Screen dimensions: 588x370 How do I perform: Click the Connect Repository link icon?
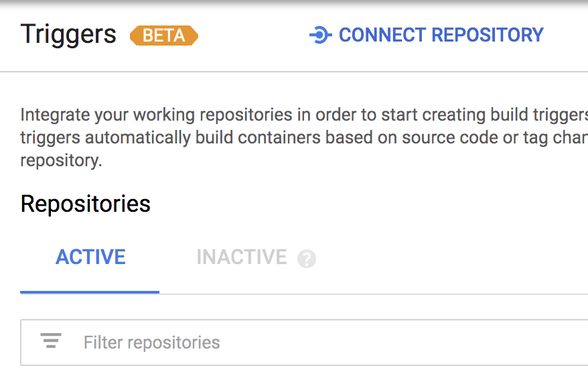coord(320,35)
